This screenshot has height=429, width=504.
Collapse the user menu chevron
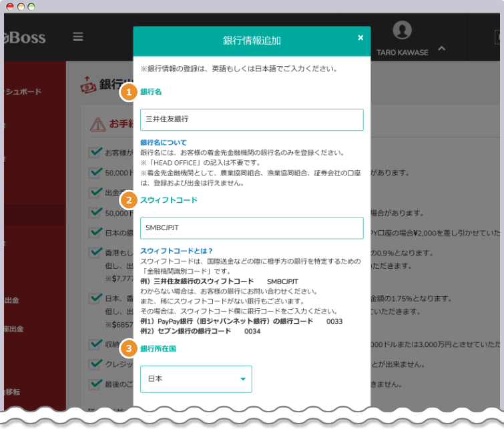click(x=442, y=49)
